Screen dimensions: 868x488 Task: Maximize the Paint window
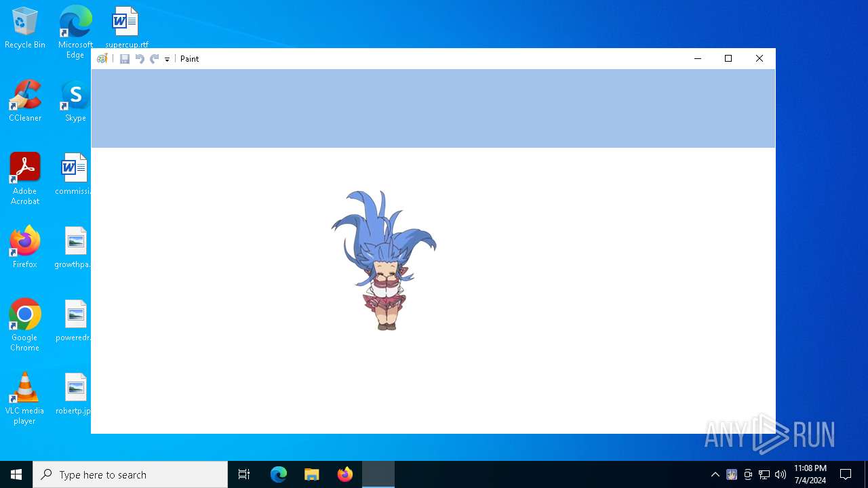(x=728, y=58)
